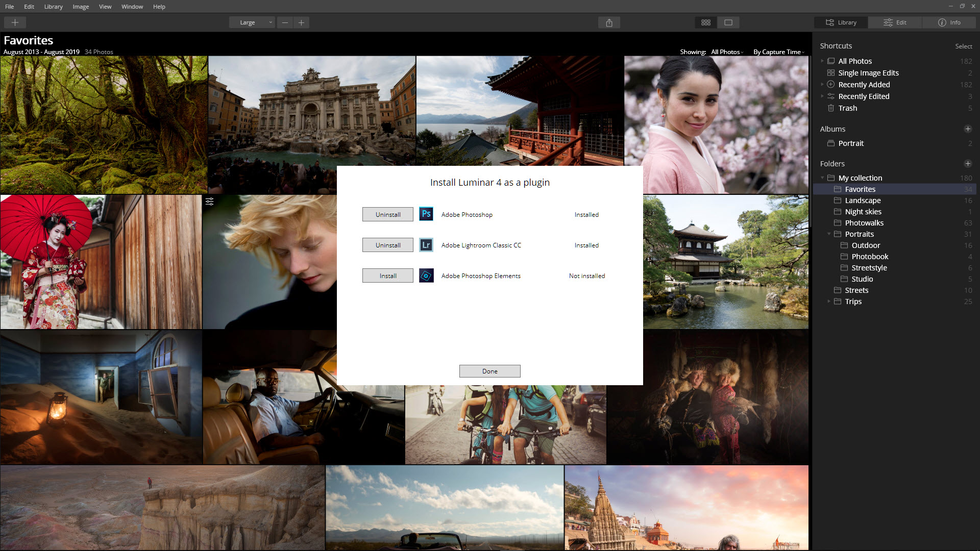Select the Favorites folder in sidebar
This screenshot has height=551, width=980.
(x=860, y=189)
